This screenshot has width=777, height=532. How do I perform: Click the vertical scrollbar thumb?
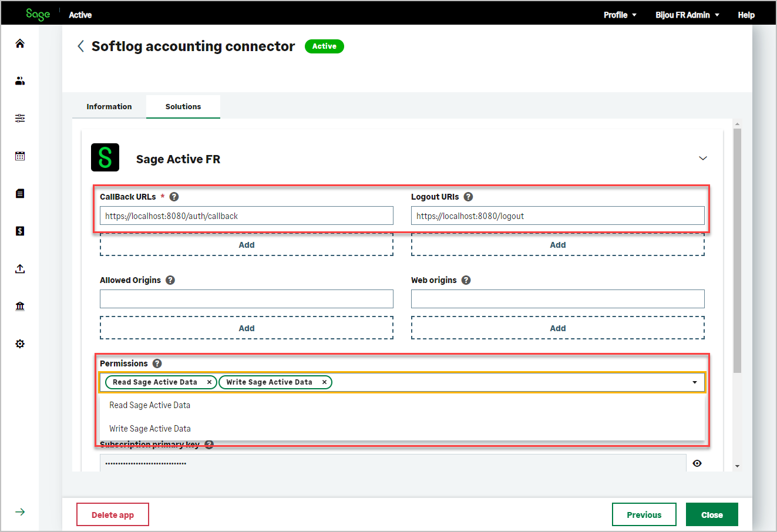pyautogui.click(x=737, y=251)
